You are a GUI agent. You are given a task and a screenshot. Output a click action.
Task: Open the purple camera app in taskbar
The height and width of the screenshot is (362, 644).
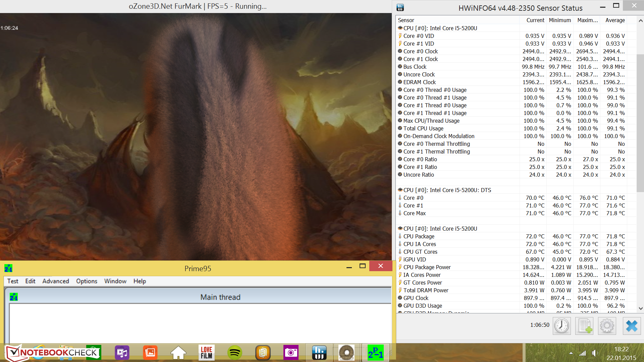pyautogui.click(x=291, y=353)
